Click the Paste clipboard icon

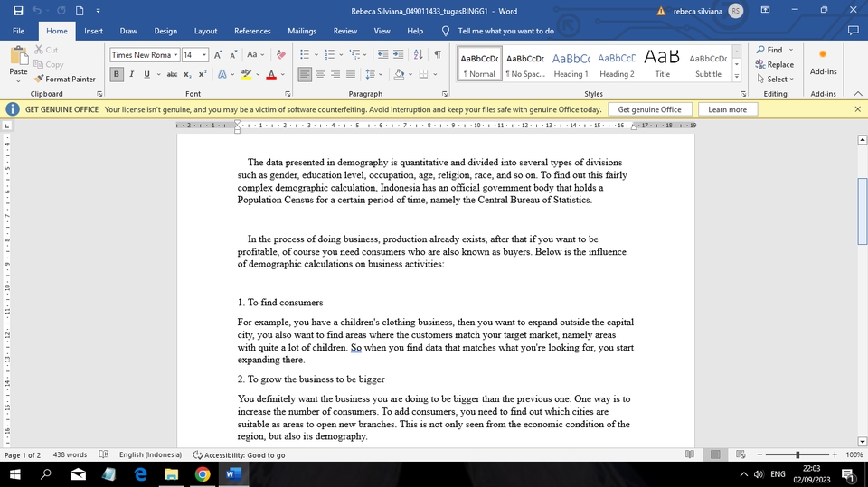[x=18, y=56]
